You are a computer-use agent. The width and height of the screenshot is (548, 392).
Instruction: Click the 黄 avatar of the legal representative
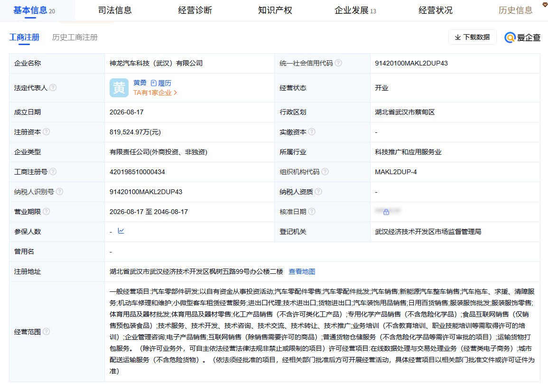pyautogui.click(x=119, y=87)
